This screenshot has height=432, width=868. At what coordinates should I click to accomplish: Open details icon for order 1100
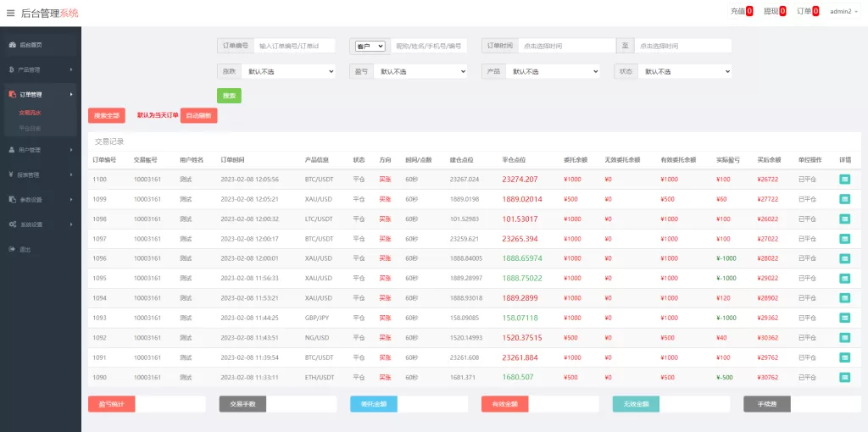click(845, 180)
